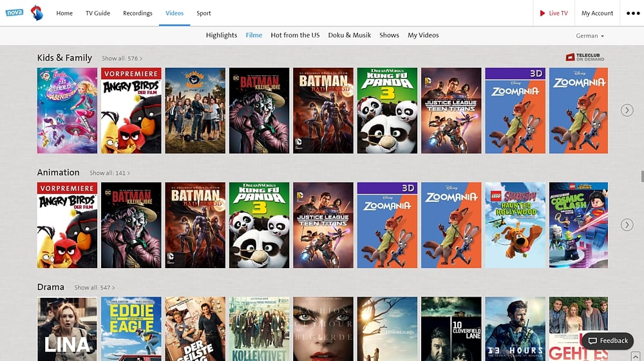Open Batman Killing Joke in Animation row
The width and height of the screenshot is (644, 361).
click(x=131, y=226)
